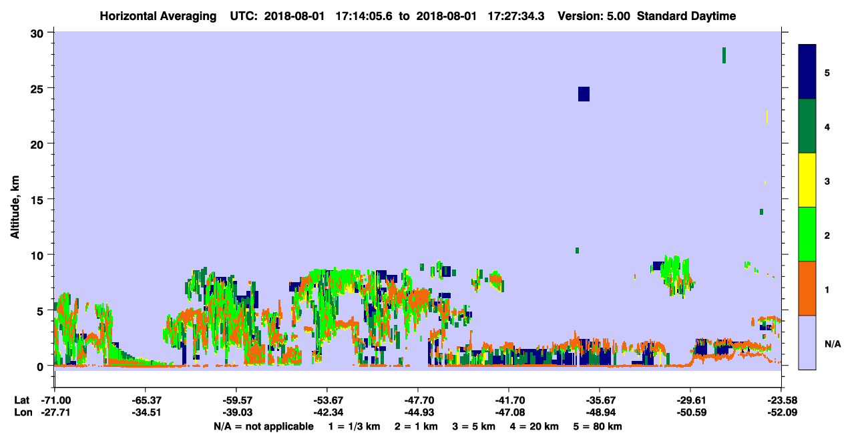Click the dark blue level 5 legend segment
Image resolution: width=868 pixels, height=445 pixels.
pyautogui.click(x=807, y=72)
